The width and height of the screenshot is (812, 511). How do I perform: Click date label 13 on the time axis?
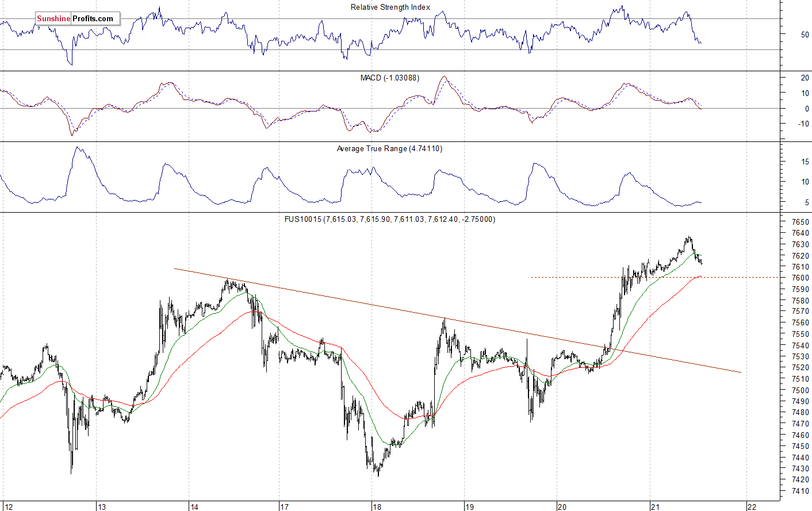(102, 507)
